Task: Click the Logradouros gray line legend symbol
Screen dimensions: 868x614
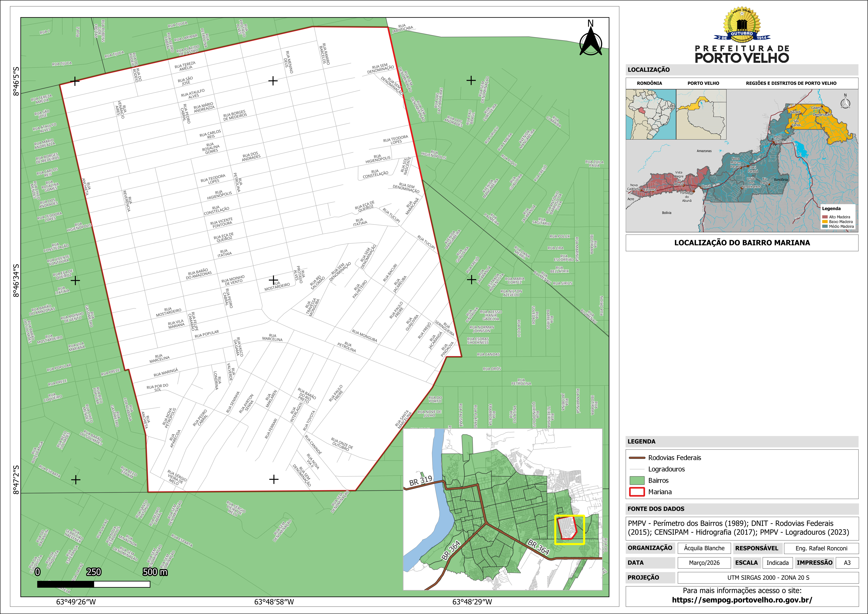Action: point(637,469)
